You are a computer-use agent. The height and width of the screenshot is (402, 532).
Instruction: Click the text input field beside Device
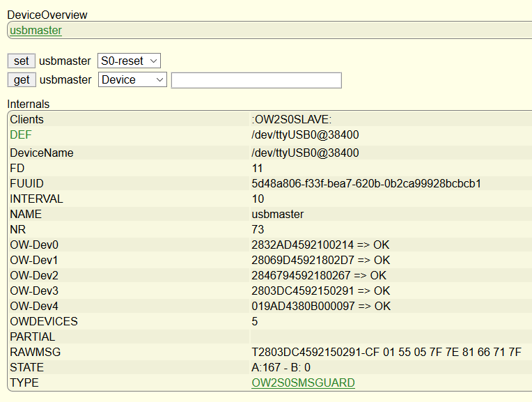256,80
